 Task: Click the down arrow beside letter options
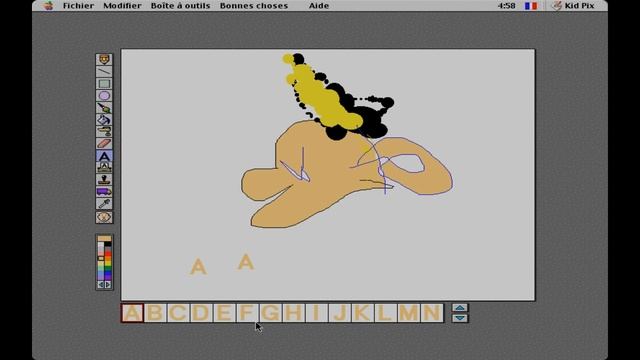click(x=460, y=318)
